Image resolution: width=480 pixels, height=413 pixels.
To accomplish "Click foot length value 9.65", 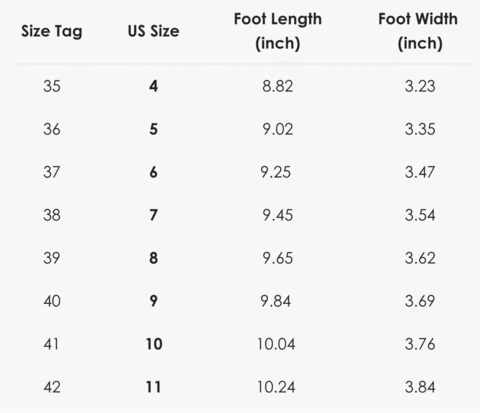I will [x=278, y=258].
